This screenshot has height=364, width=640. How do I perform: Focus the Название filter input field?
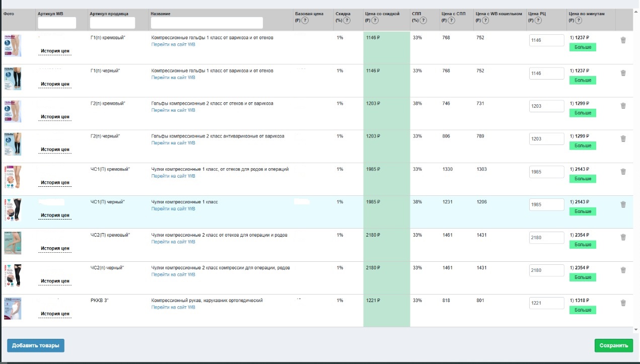point(207,23)
